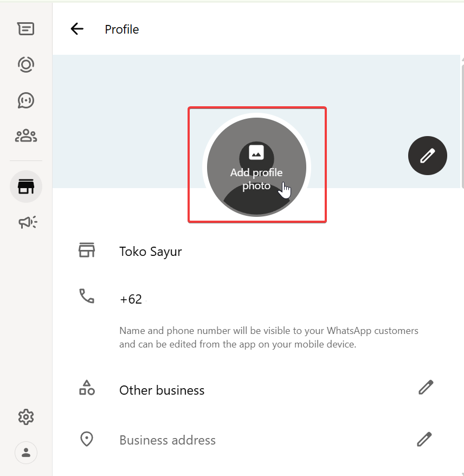Open the Channels icon in sidebar
The image size is (464, 476).
(x=25, y=100)
